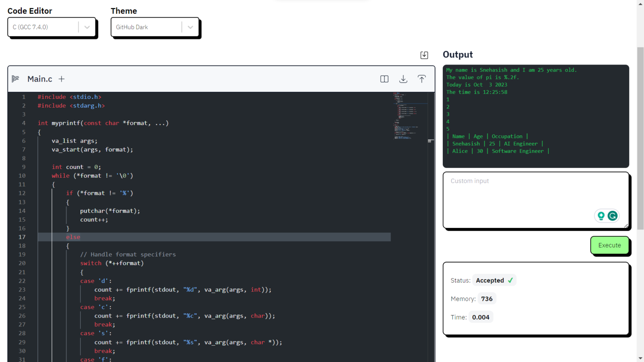
Task: Click the file list icon beside Main.c
Action: (x=16, y=79)
